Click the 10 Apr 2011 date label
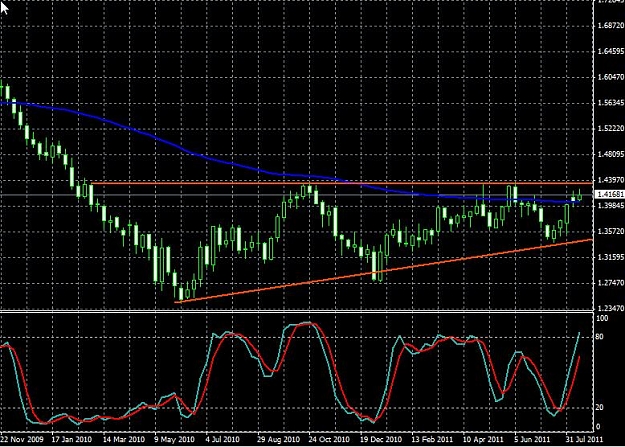 (x=483, y=439)
